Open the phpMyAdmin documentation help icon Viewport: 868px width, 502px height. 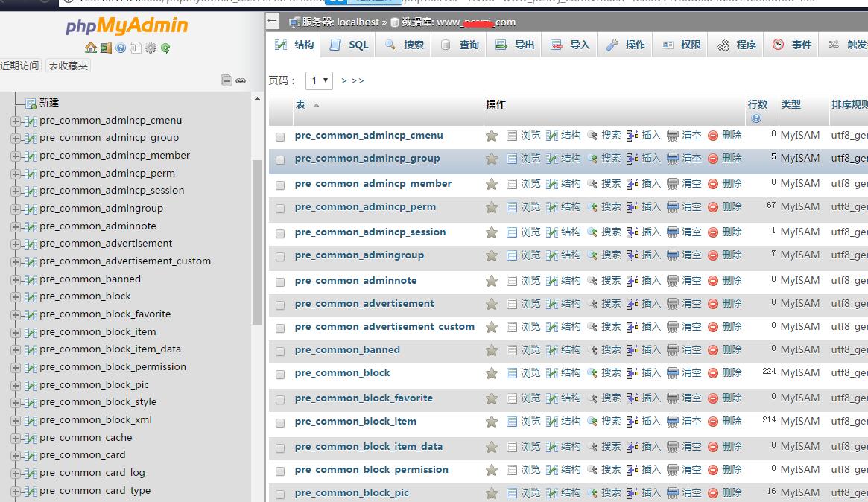(x=121, y=48)
